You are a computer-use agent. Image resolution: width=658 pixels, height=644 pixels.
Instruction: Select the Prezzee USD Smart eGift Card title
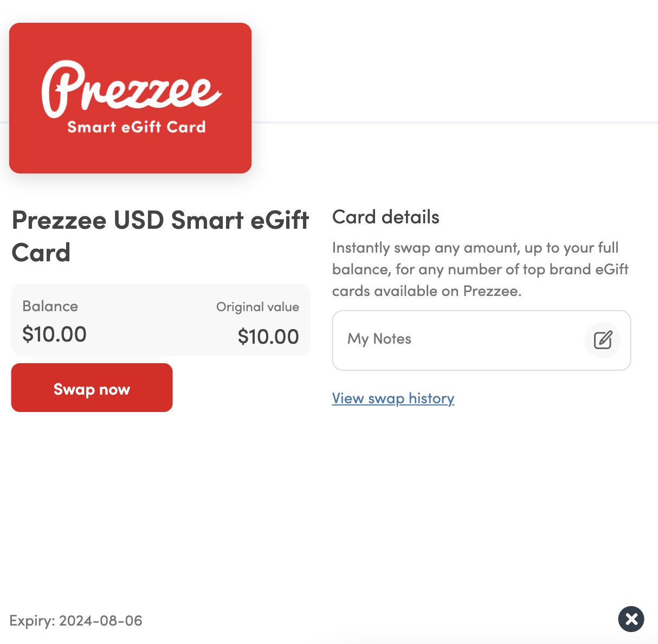coord(160,236)
